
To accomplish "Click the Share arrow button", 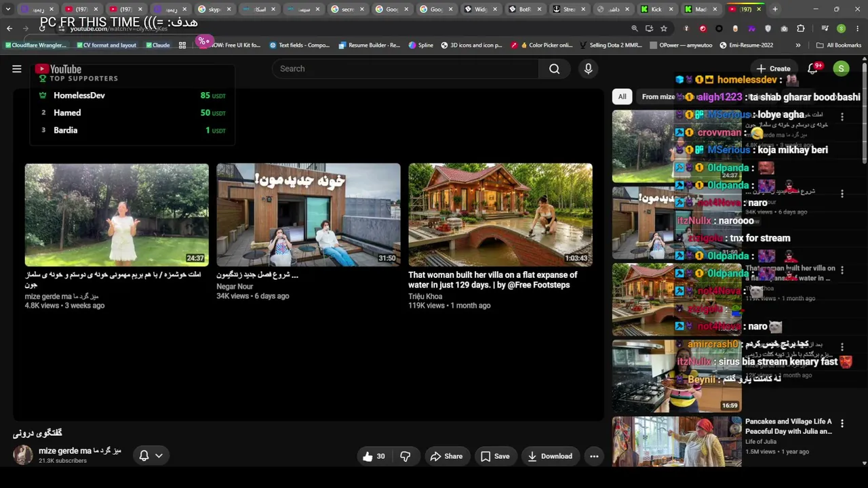I will pyautogui.click(x=446, y=456).
